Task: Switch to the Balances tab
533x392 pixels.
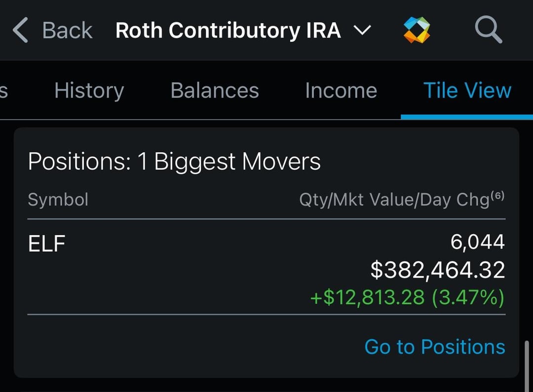Action: click(x=215, y=91)
